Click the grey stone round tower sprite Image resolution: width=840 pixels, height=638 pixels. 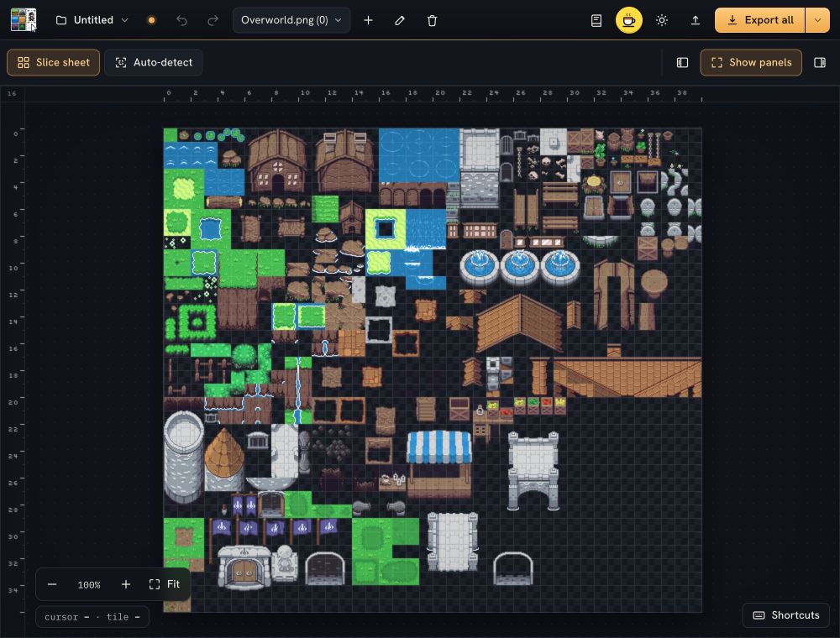(183, 457)
